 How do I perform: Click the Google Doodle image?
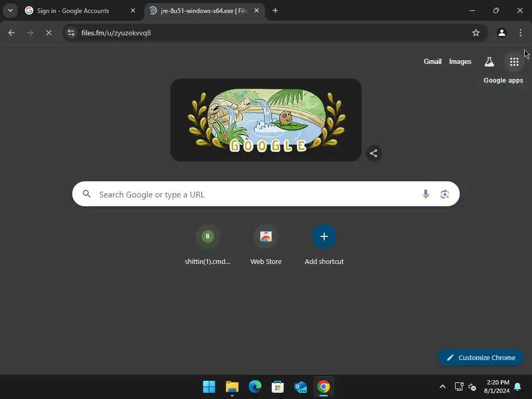(266, 120)
